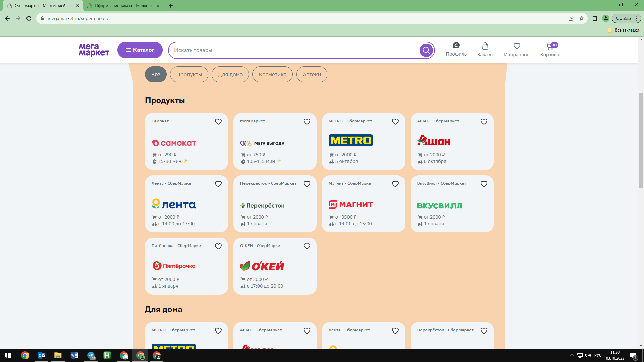Select the Продукты filter chip

[x=189, y=74]
